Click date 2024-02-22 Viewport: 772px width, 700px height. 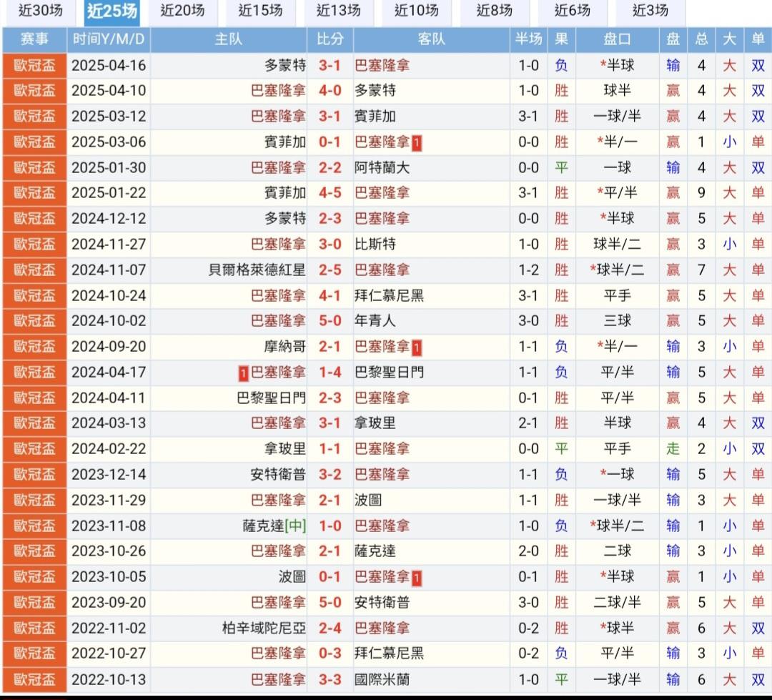(x=109, y=449)
